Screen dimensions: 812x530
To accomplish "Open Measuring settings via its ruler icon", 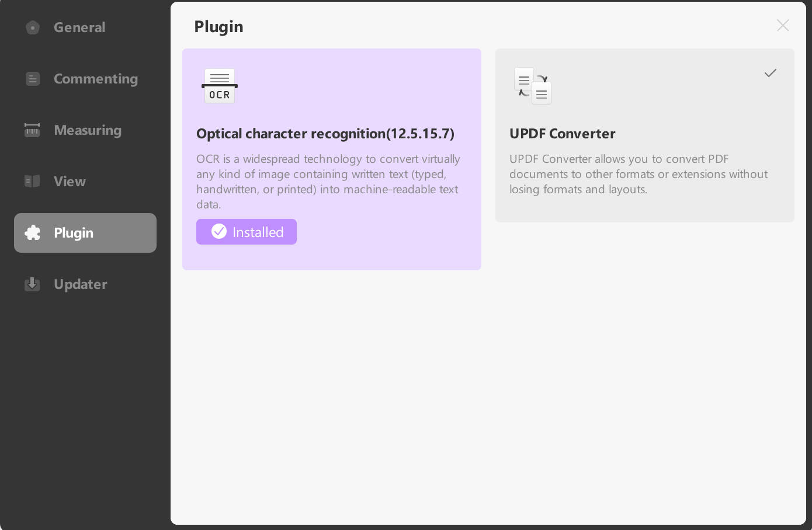I will point(33,130).
